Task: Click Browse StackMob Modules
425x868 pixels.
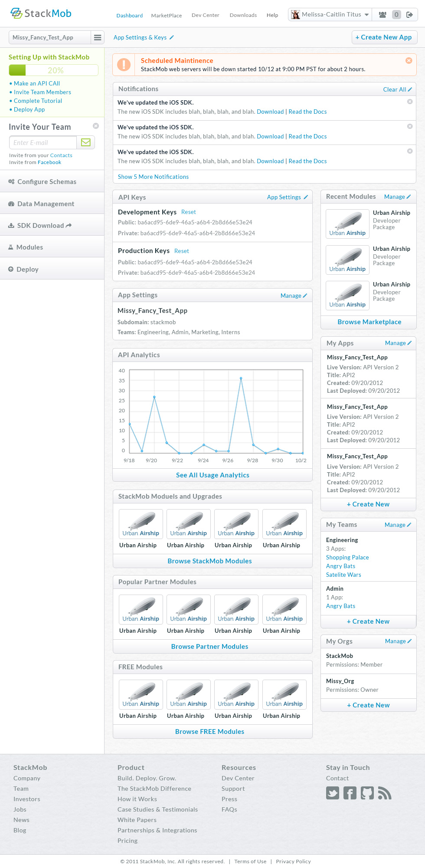Action: (x=210, y=561)
